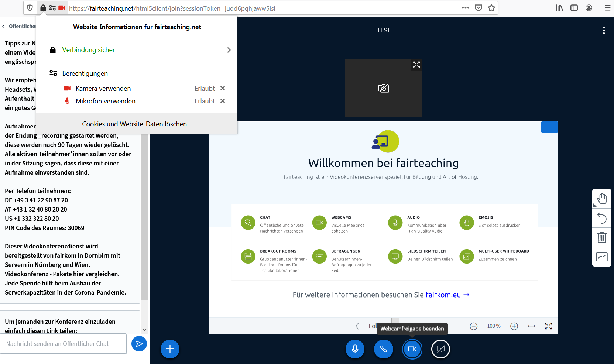The width and height of the screenshot is (614, 364).
Task: Open the Firefox hamburger menu
Action: click(607, 8)
